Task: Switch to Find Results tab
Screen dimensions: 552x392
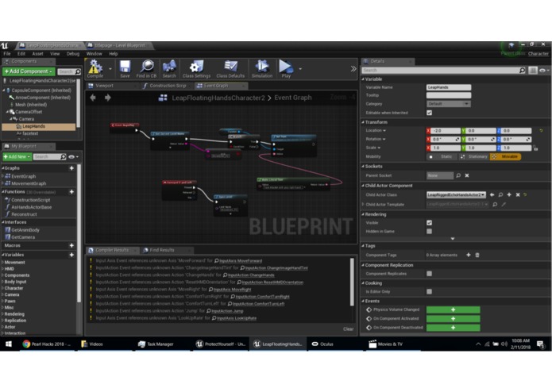Action: pyautogui.click(x=162, y=250)
